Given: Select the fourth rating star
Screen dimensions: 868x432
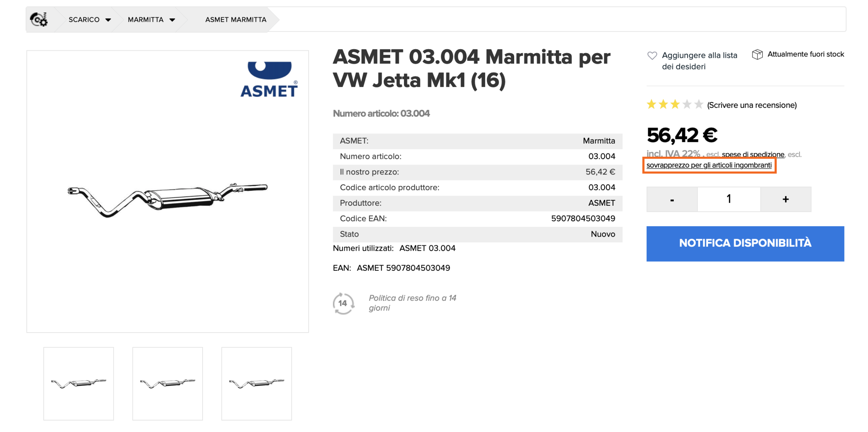Looking at the screenshot, I should 687,105.
